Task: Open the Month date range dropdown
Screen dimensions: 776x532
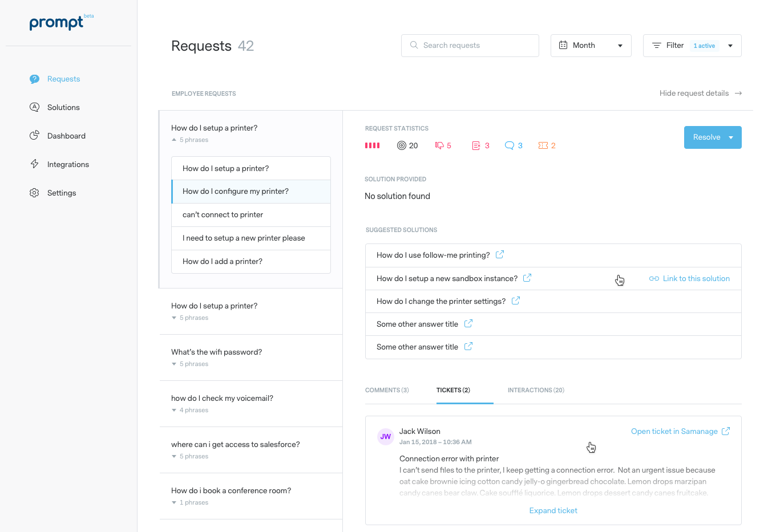Action: 591,46
